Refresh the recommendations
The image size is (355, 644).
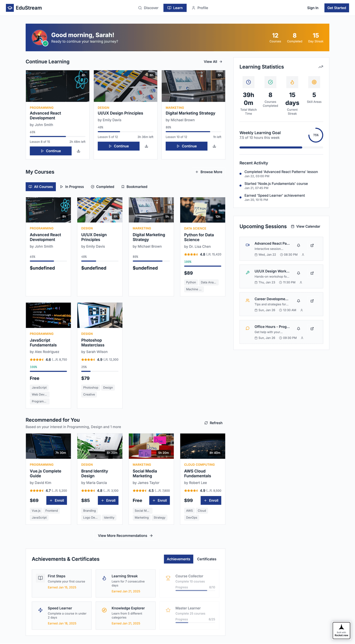point(213,423)
